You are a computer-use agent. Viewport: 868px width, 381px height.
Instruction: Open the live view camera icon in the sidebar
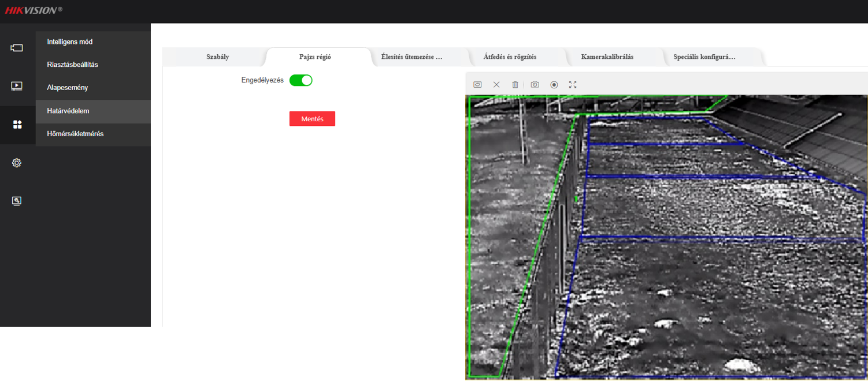[17, 48]
